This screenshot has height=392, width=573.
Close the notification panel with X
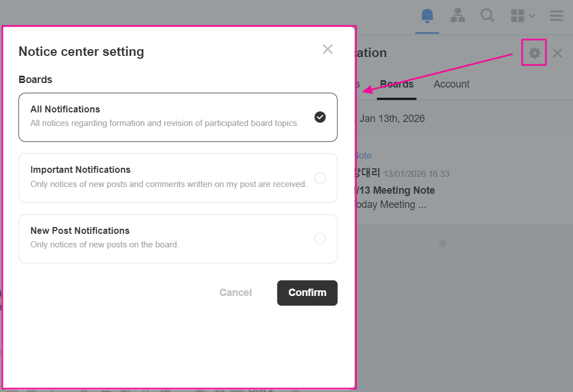point(557,53)
